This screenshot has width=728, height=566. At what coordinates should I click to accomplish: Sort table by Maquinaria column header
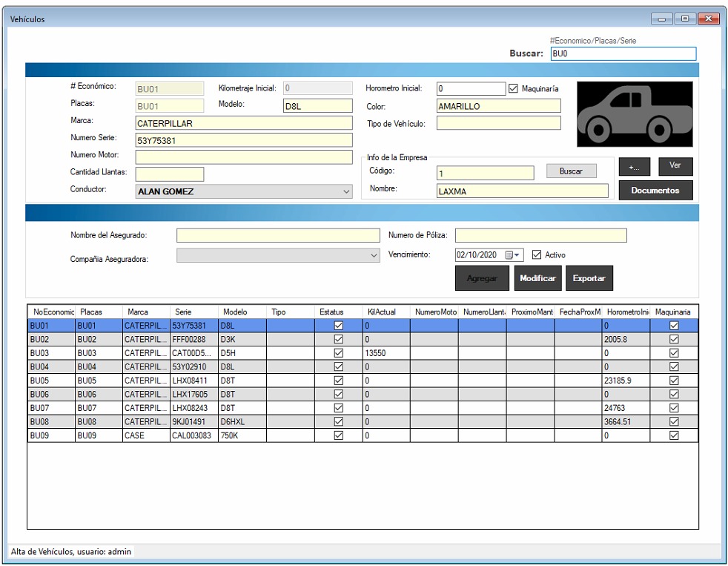(x=674, y=312)
